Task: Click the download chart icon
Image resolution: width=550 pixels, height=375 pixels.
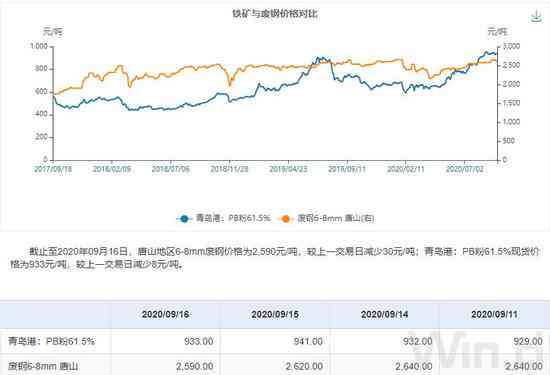Action: coord(536,16)
